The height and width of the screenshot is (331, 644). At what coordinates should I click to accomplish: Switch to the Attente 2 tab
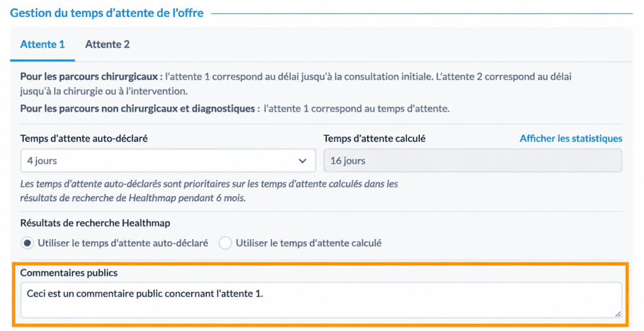(x=107, y=45)
